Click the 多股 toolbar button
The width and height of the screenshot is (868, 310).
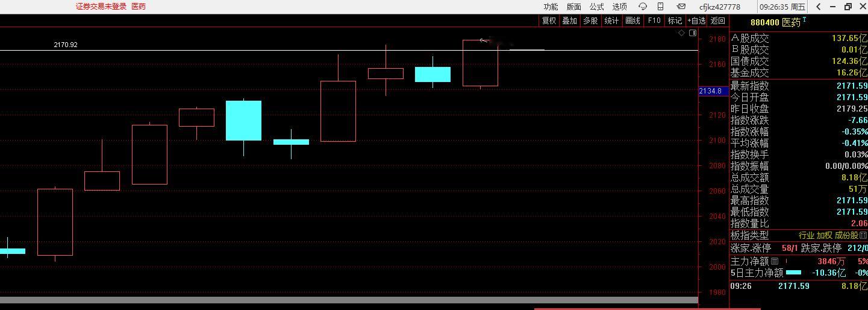(x=590, y=21)
